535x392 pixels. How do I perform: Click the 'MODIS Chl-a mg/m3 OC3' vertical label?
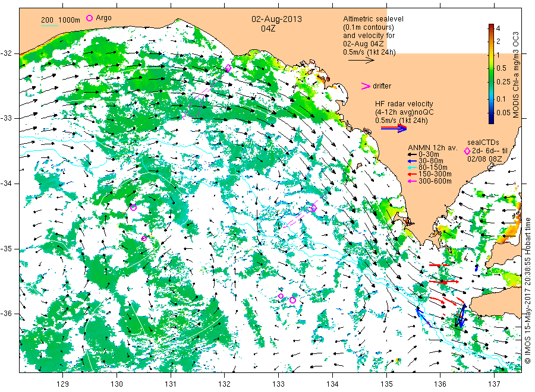point(515,75)
